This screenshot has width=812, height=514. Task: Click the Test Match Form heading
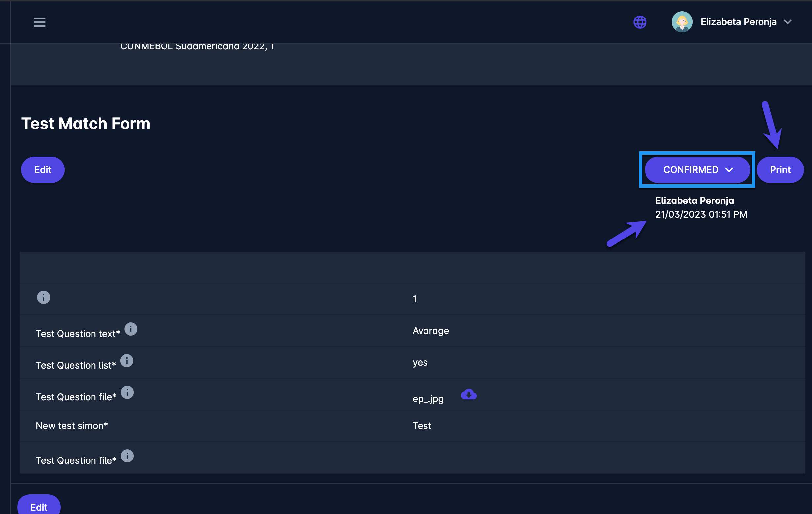[86, 124]
